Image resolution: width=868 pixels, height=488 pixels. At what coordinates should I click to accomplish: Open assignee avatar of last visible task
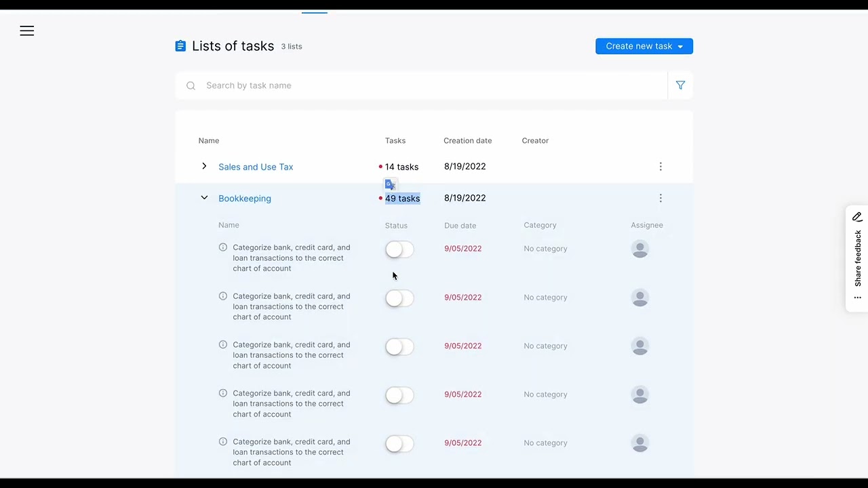coord(640,443)
